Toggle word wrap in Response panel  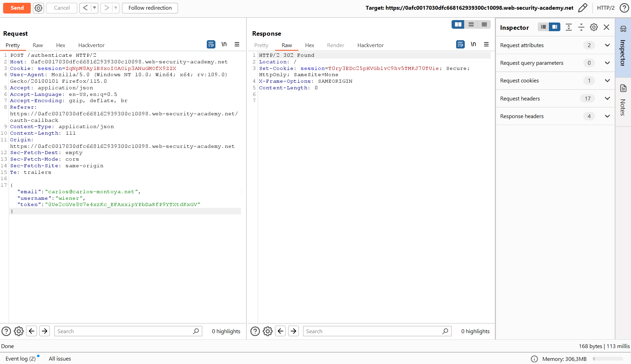click(x=460, y=44)
